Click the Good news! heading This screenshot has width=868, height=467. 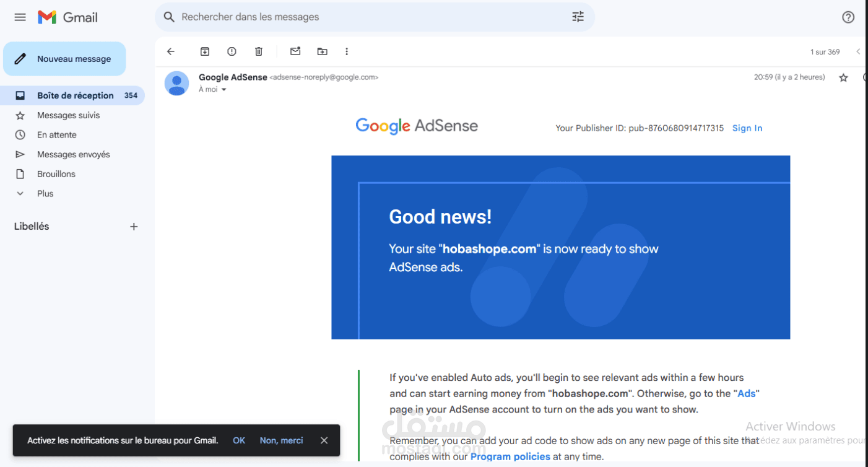pyautogui.click(x=440, y=217)
